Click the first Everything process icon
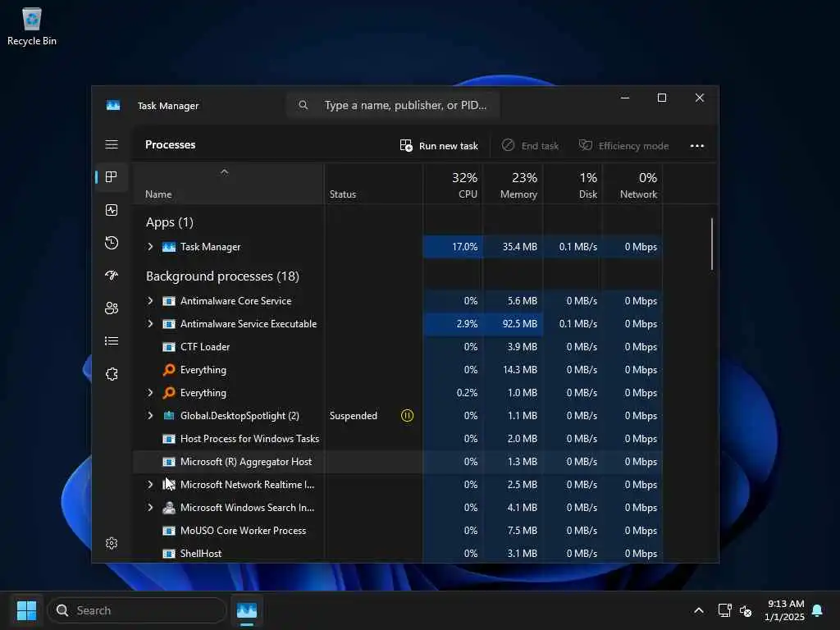 [x=169, y=370]
